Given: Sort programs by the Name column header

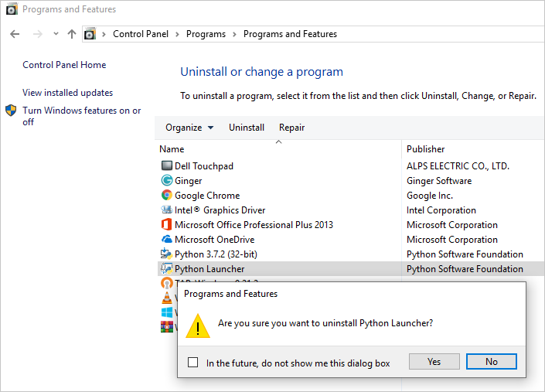Looking at the screenshot, I should tap(172, 149).
